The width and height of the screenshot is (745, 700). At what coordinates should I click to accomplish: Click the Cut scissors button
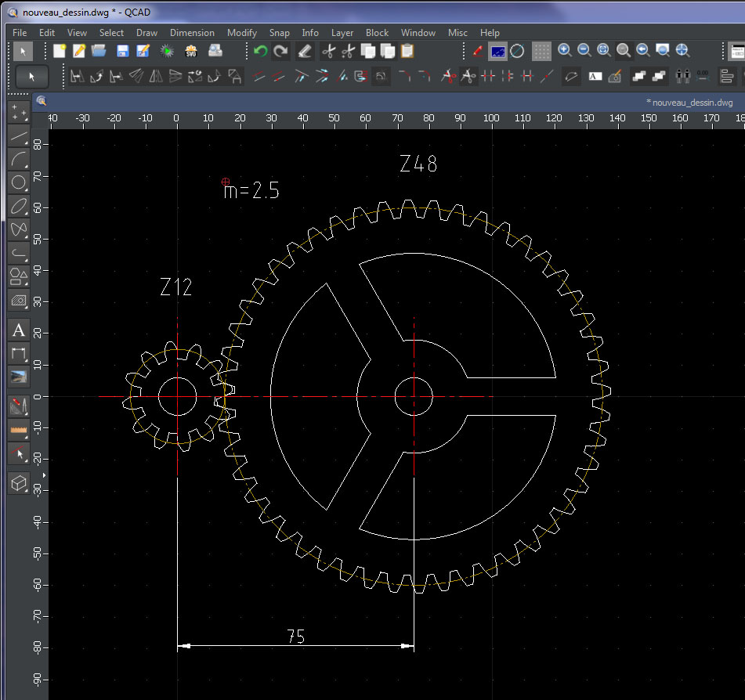point(328,52)
